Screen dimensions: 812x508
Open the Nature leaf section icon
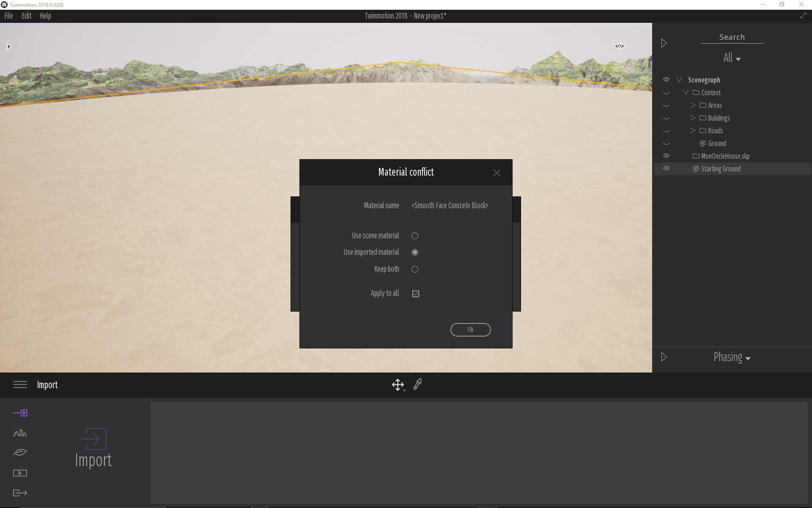(20, 453)
